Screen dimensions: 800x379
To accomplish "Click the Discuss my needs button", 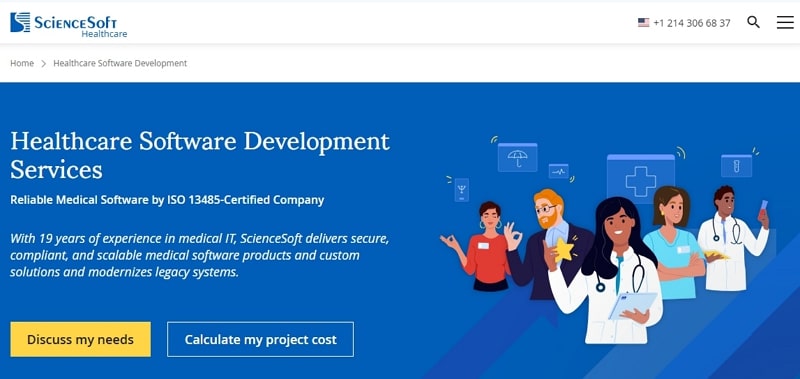I will [81, 339].
